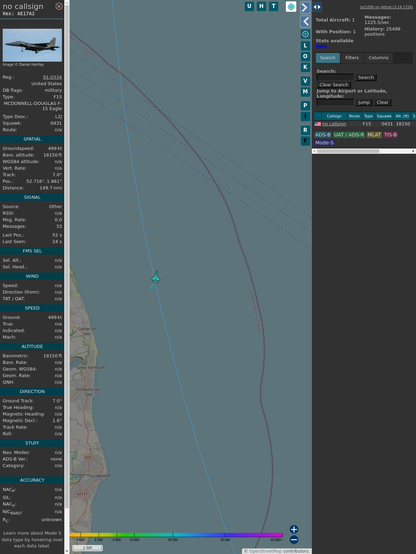
Task: Click the T button on map
Action: 273,6
